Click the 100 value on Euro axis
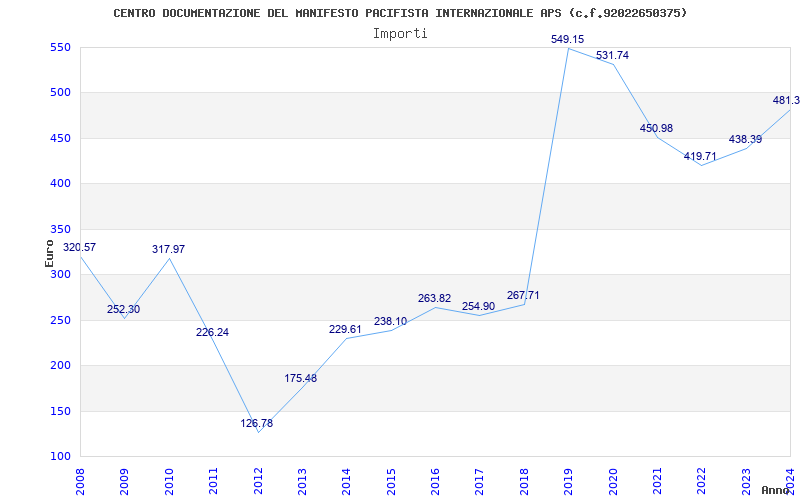Viewport: 800px width, 500px height. pyautogui.click(x=60, y=456)
